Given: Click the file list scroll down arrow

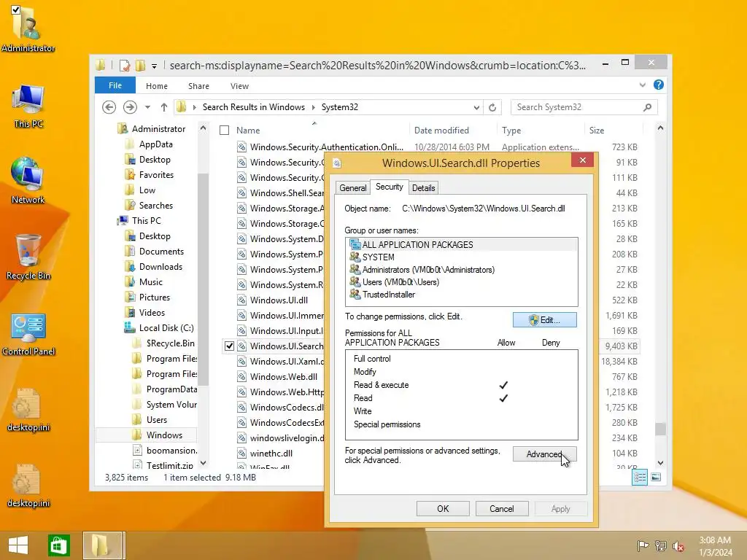Looking at the screenshot, I should [660, 463].
